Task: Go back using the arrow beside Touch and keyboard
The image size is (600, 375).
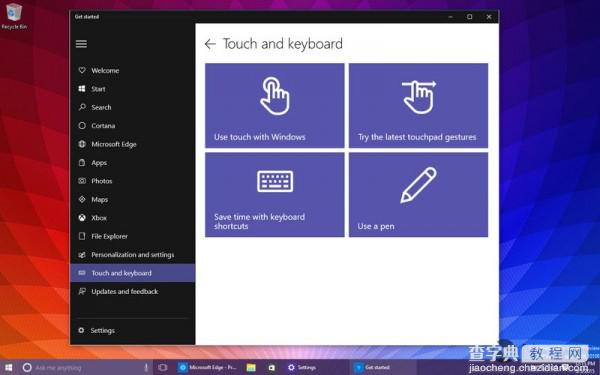Action: [x=210, y=44]
